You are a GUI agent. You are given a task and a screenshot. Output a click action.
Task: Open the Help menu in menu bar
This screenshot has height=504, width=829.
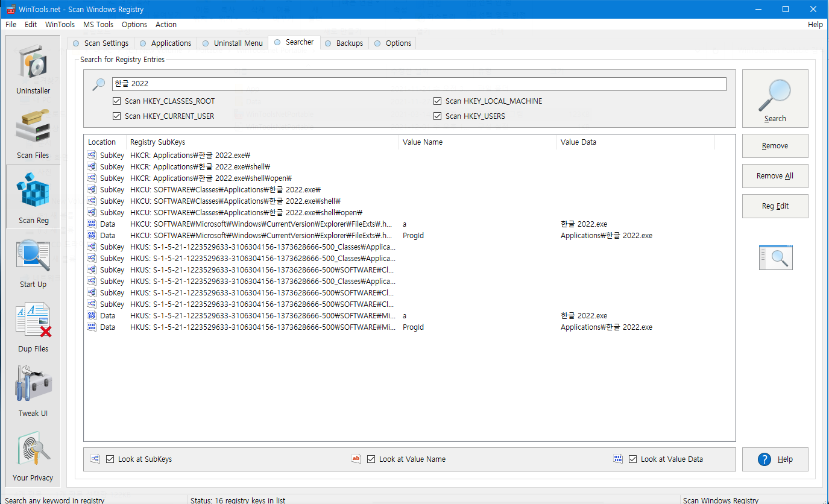(x=815, y=25)
